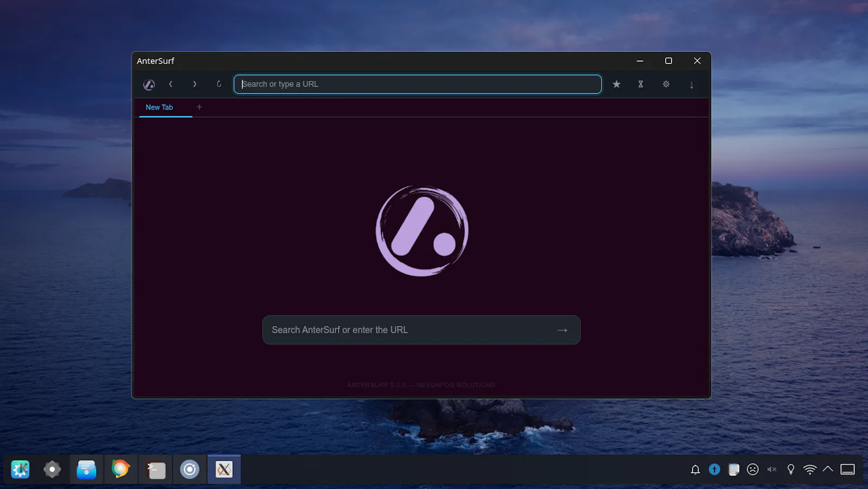Submit search with the arrow button
The width and height of the screenshot is (868, 489).
click(x=563, y=330)
